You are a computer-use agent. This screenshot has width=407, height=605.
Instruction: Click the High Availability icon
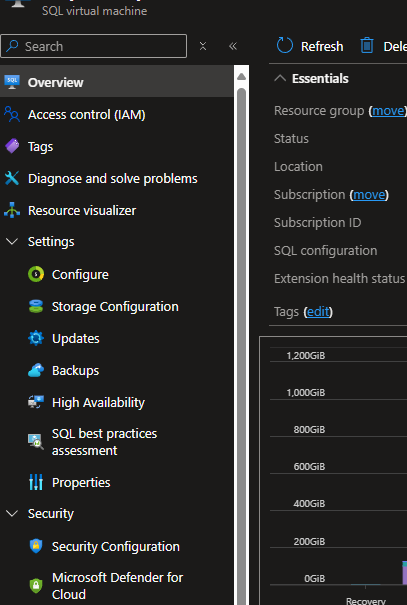click(x=36, y=402)
